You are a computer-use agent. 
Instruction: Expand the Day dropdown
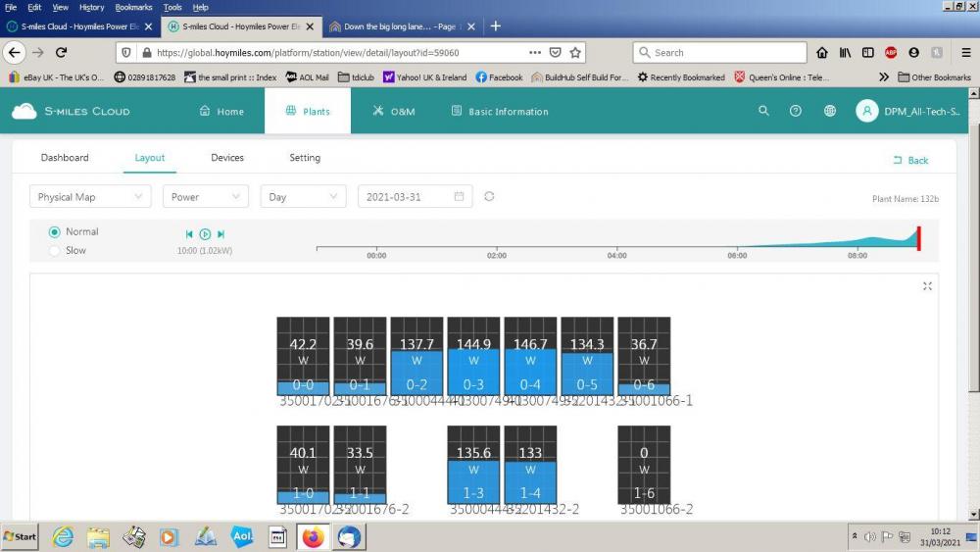(x=303, y=197)
